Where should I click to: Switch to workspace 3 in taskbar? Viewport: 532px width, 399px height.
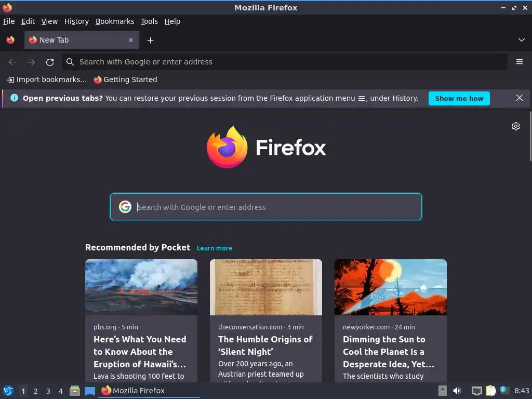(48, 391)
